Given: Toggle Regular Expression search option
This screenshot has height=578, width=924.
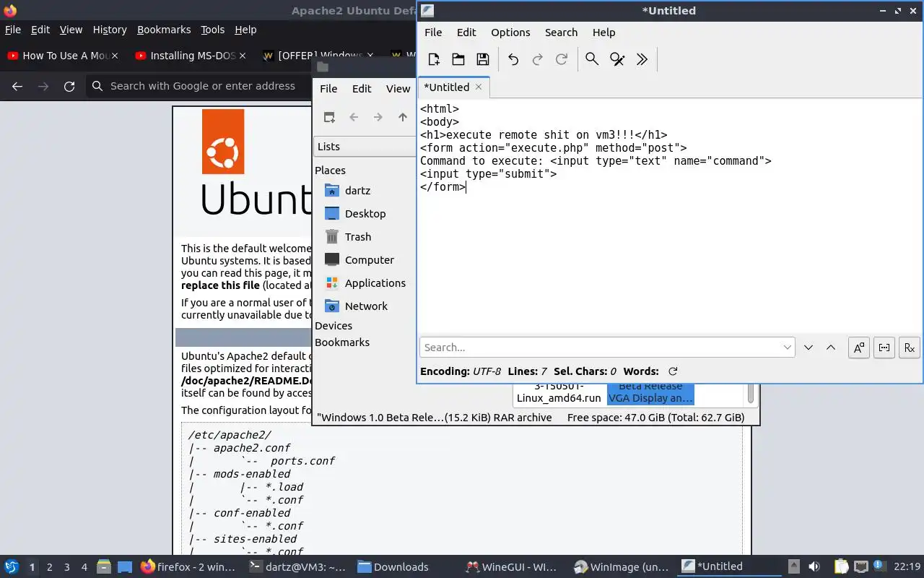Looking at the screenshot, I should [x=910, y=348].
